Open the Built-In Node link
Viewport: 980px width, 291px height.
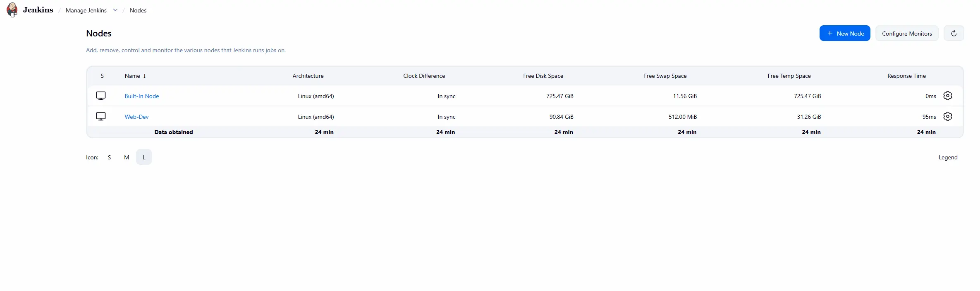(142, 96)
